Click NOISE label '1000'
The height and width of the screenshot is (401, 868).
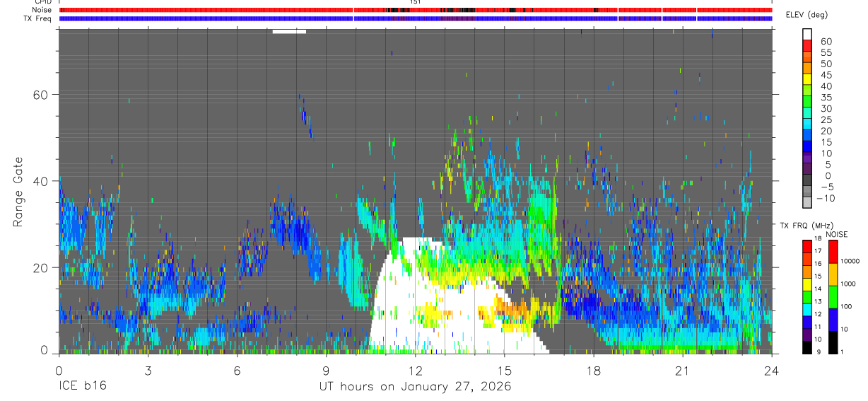click(849, 284)
